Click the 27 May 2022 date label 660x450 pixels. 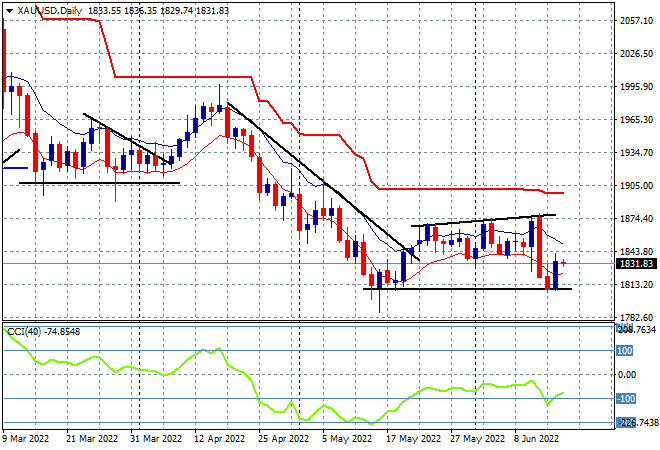[x=477, y=439]
